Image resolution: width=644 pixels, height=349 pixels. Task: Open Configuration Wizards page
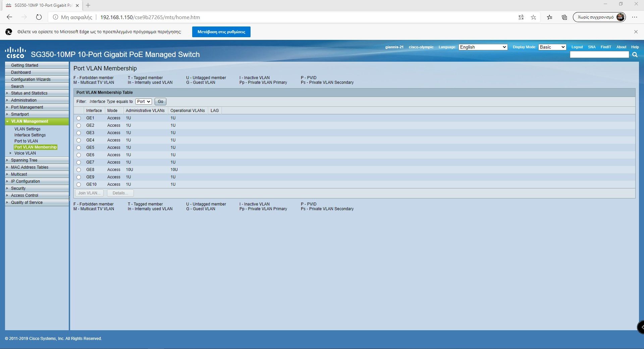pyautogui.click(x=37, y=79)
